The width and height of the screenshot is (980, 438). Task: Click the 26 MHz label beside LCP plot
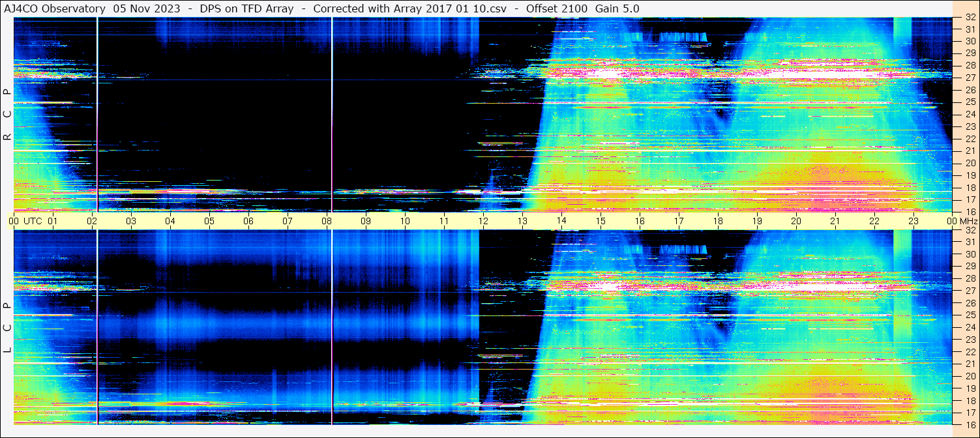pos(970,303)
